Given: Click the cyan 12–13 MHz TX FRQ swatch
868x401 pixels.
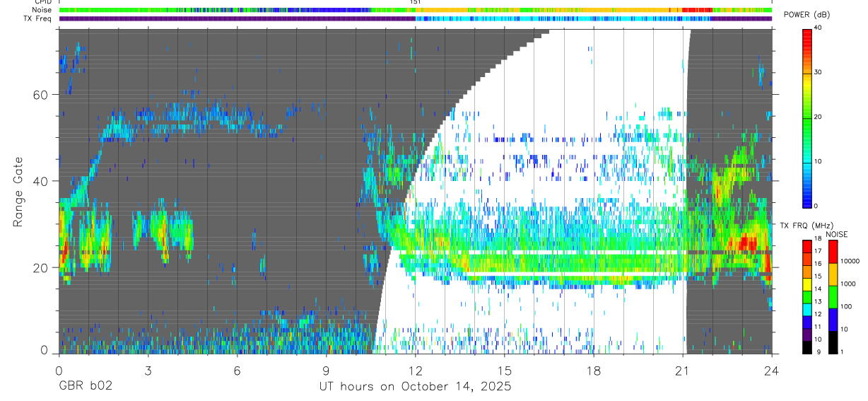Looking at the screenshot, I should tap(807, 308).
